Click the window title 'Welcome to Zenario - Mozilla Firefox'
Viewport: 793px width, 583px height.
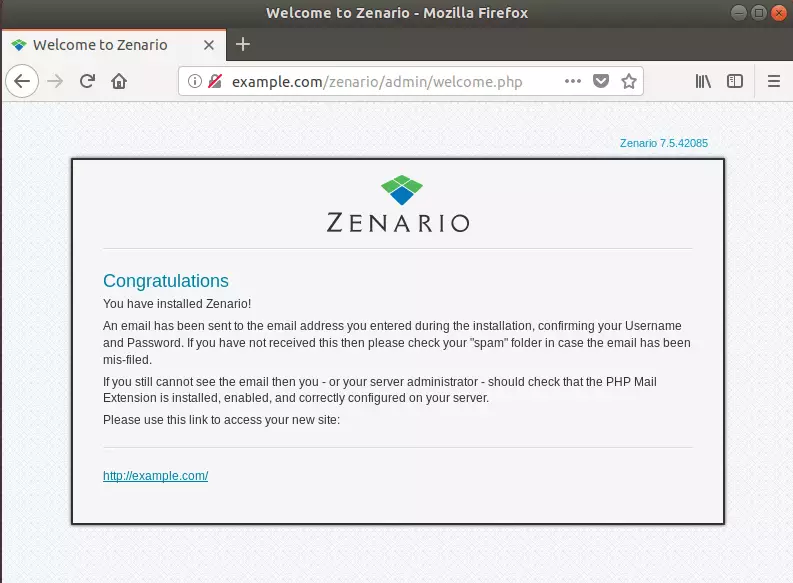397,13
